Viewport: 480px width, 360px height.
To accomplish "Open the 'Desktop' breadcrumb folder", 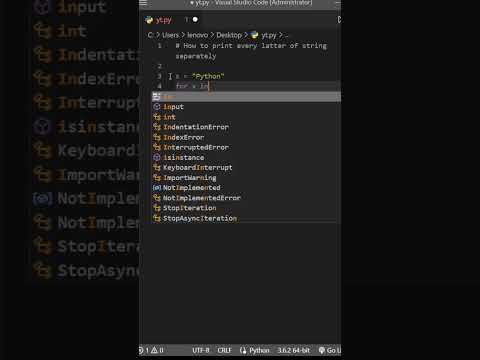I will (x=229, y=35).
